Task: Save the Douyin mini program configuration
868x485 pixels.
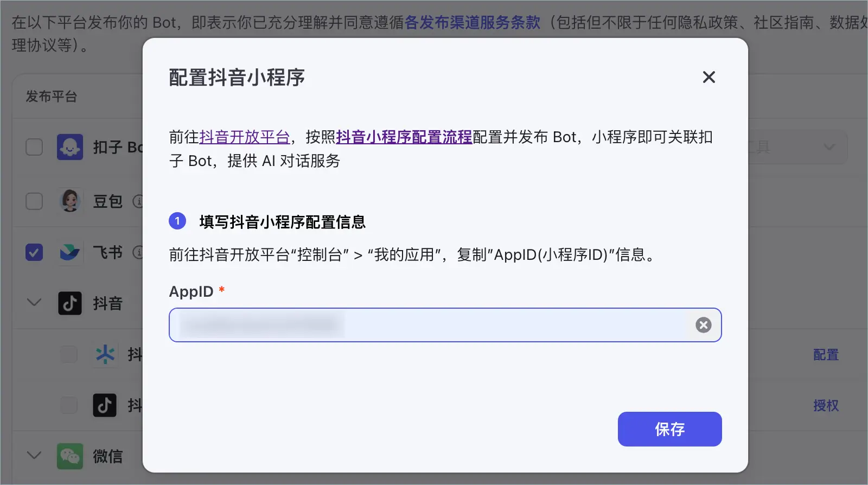Action: [669, 429]
